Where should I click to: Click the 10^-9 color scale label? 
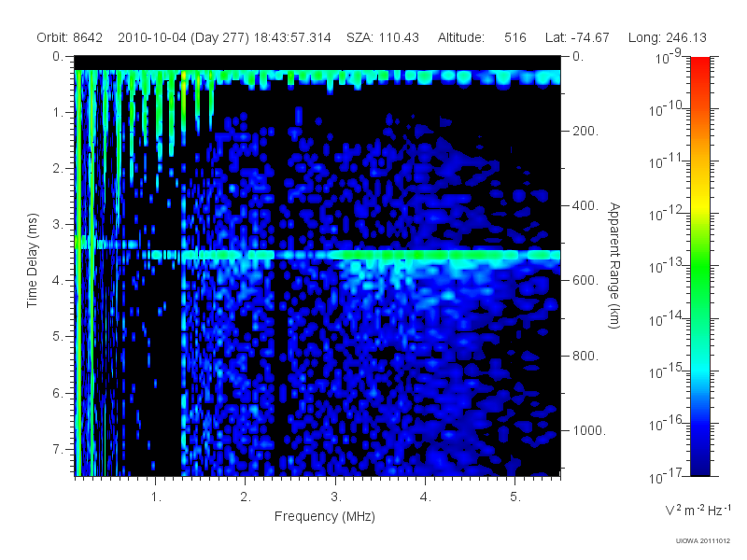click(668, 57)
